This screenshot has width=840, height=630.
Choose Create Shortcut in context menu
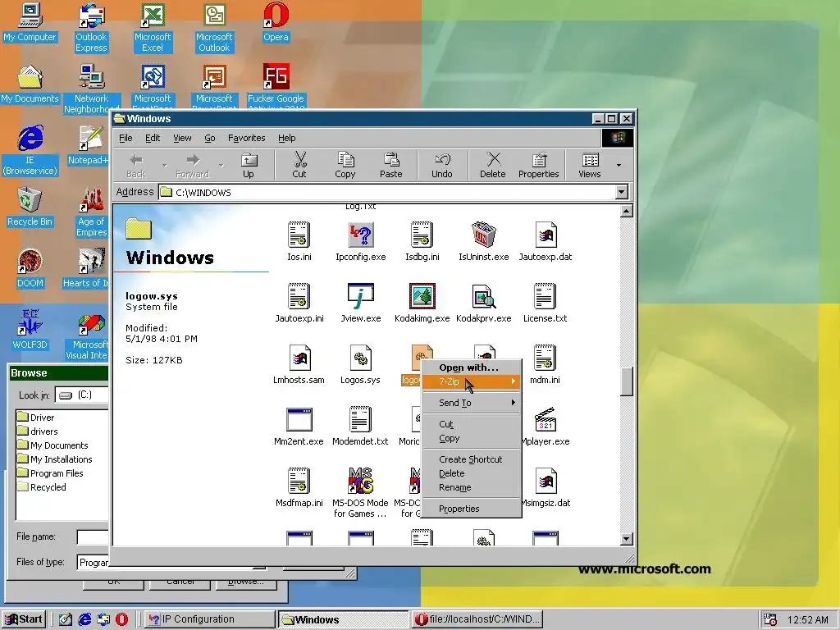pyautogui.click(x=472, y=459)
